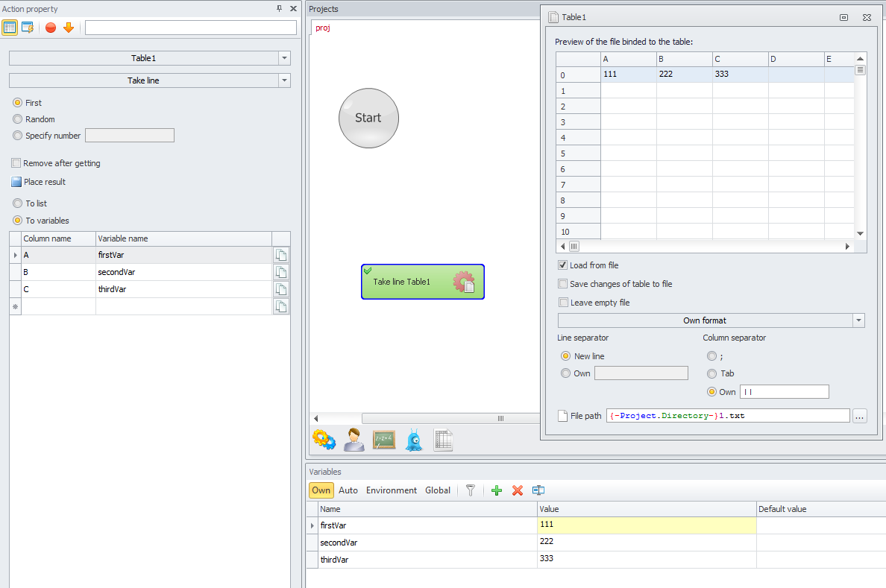Click the copy icon in the firstVar row
The width and height of the screenshot is (886, 588).
coord(281,255)
